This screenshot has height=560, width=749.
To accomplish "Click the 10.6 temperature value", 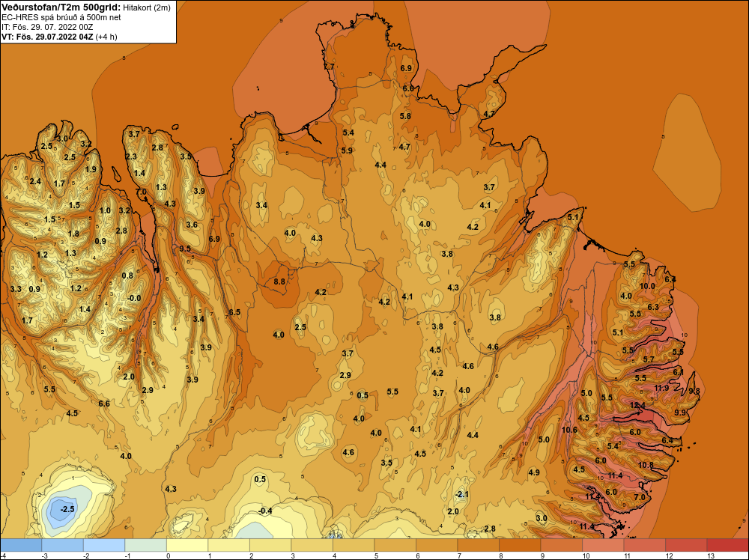I will pyautogui.click(x=569, y=430).
